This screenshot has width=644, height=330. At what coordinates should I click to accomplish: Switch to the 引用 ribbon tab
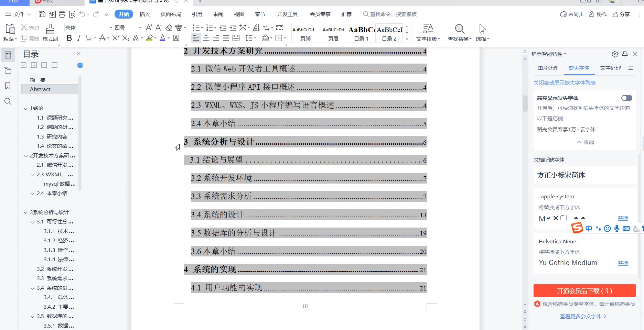tap(197, 14)
